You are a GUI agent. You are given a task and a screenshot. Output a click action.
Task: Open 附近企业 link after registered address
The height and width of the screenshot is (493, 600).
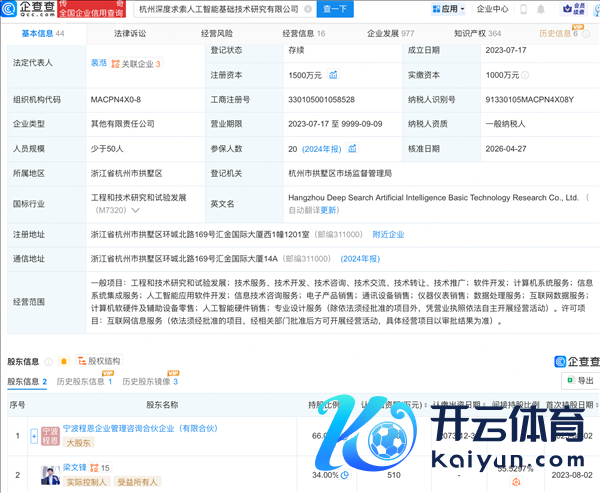tap(388, 234)
